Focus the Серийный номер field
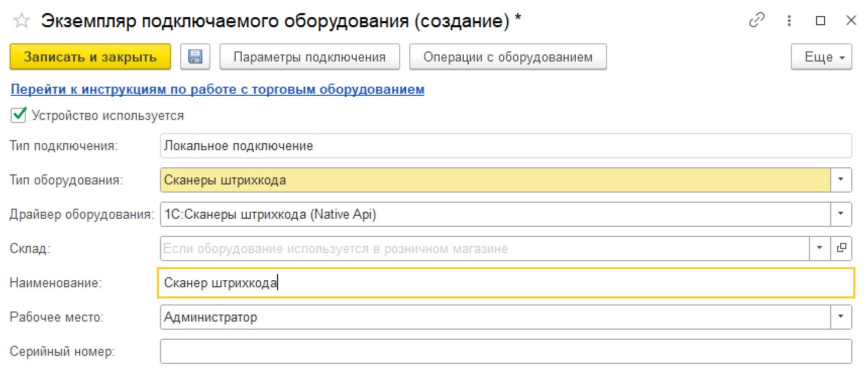Viewport: 868px width, 373px height. pos(506,351)
